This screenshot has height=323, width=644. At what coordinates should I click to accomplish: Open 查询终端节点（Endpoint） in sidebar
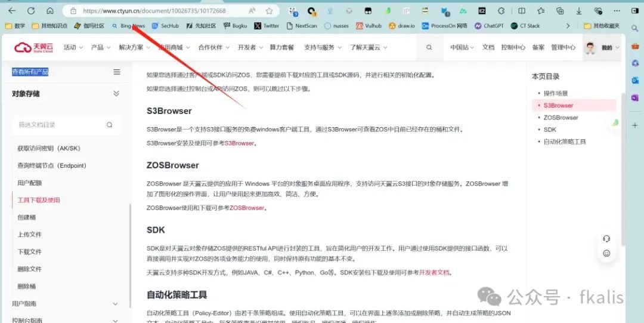point(52,165)
